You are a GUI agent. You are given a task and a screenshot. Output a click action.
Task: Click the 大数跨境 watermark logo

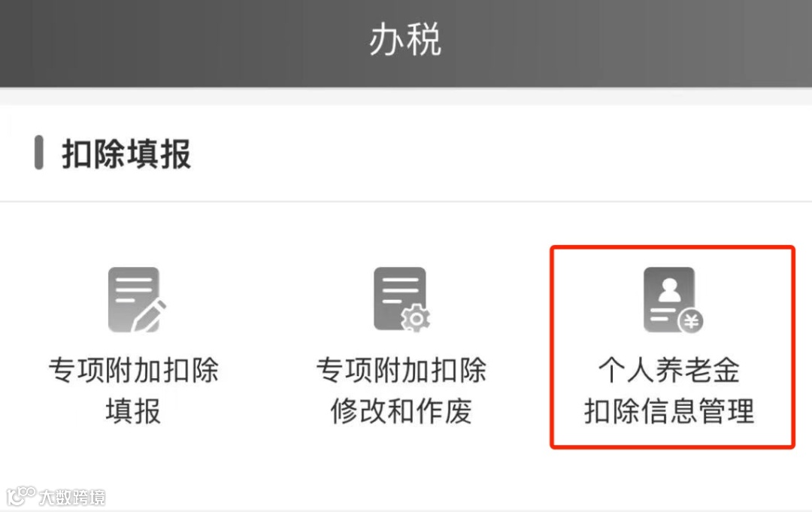[21, 496]
